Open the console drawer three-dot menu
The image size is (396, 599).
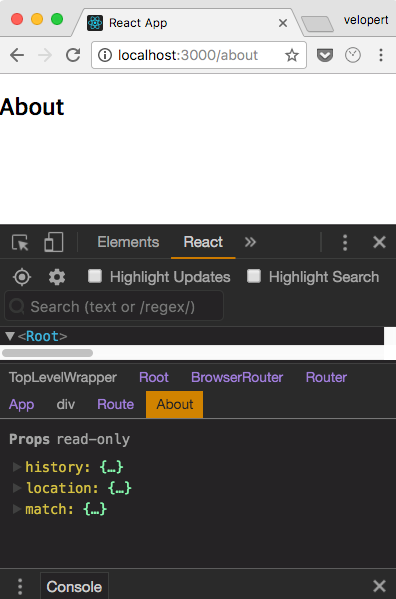pyautogui.click(x=20, y=586)
